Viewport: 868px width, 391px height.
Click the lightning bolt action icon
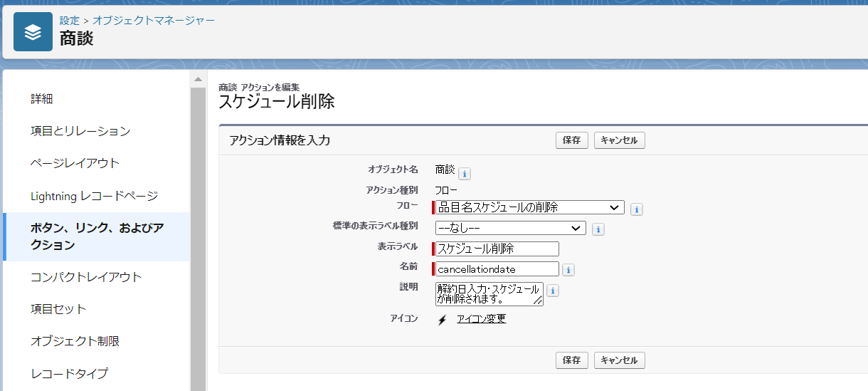click(442, 320)
